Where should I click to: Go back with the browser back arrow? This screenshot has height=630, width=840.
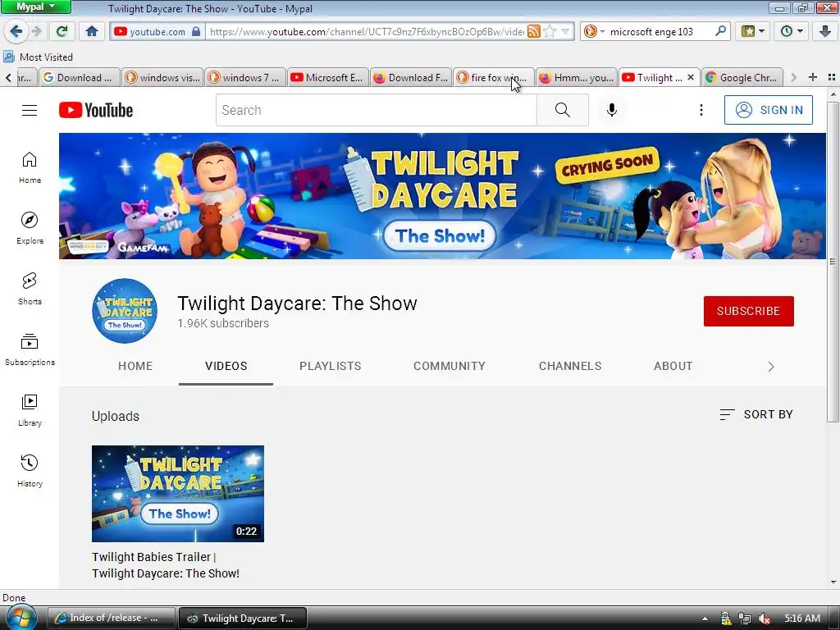16,31
